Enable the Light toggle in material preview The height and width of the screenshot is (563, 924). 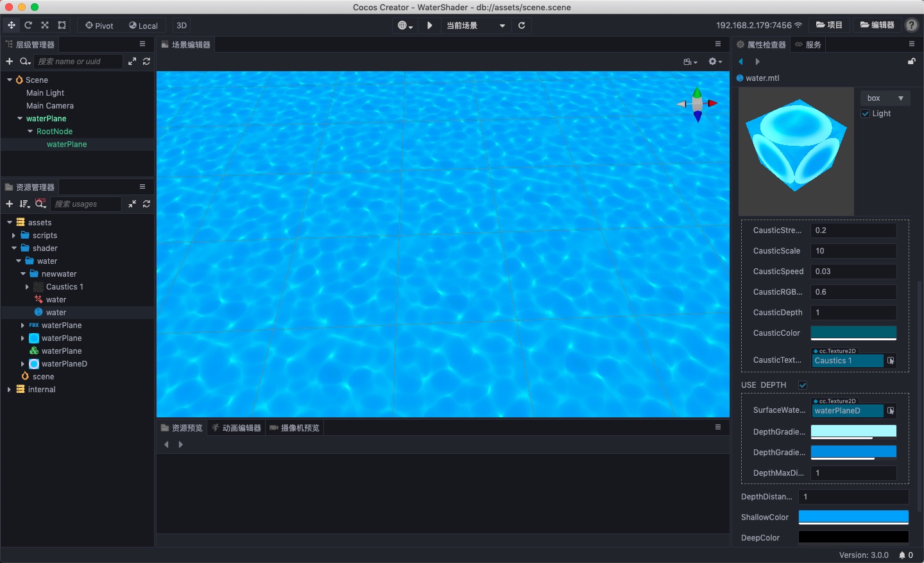click(865, 114)
